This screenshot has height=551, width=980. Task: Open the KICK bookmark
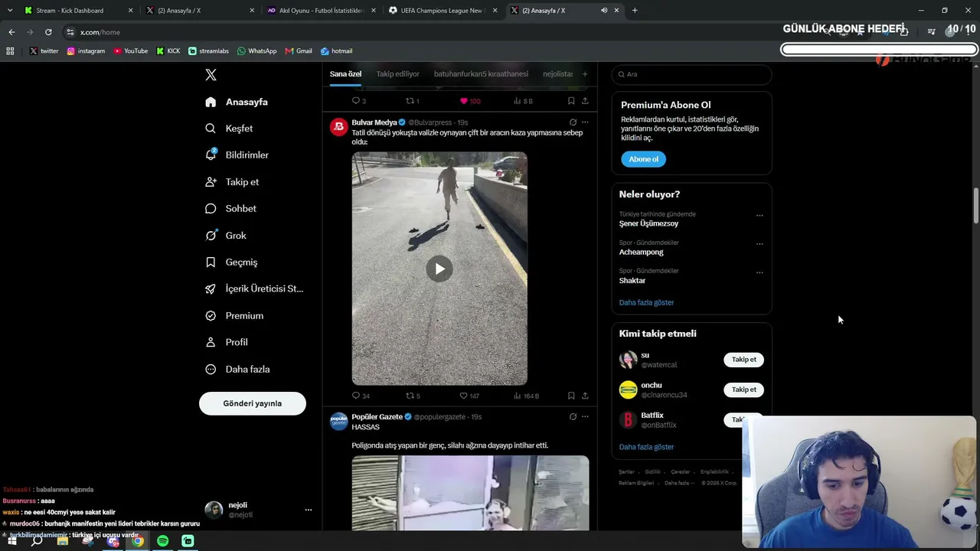[168, 51]
